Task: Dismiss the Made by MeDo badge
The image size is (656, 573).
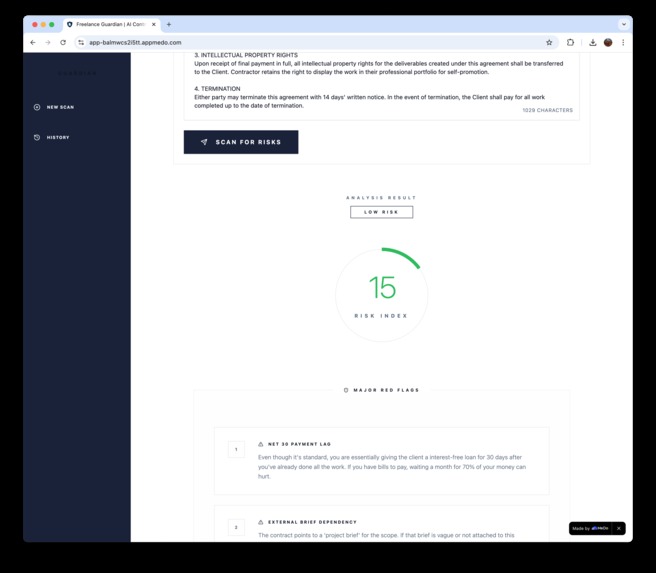Action: pyautogui.click(x=619, y=528)
